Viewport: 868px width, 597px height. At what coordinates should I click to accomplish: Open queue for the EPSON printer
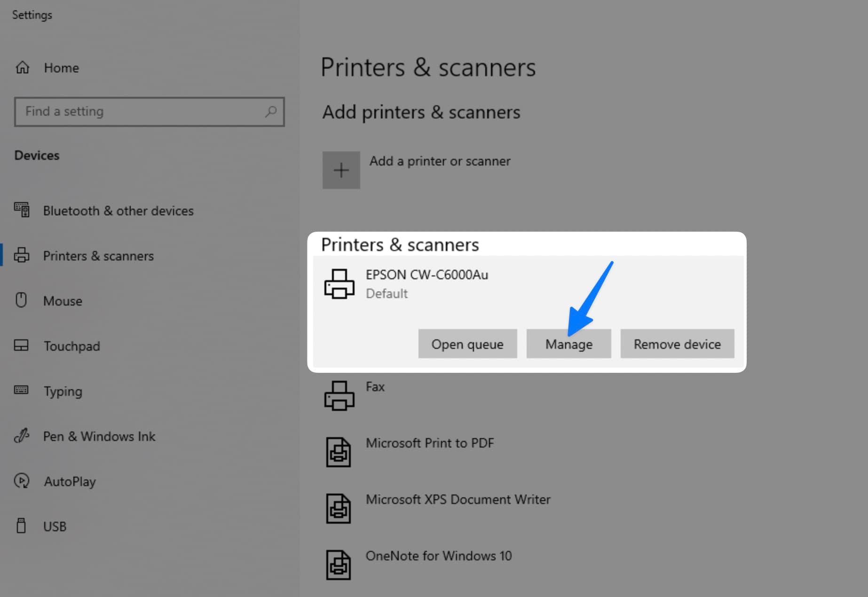pos(467,344)
